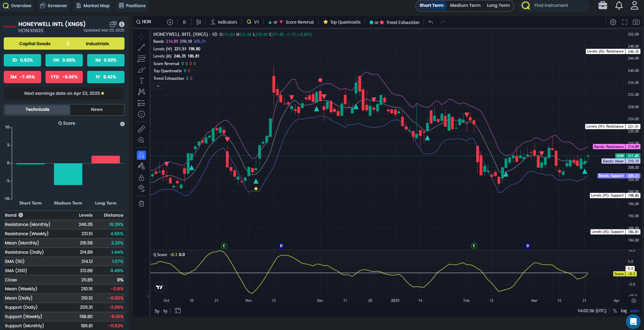Toggle the Top Quantmatix indicator

tap(342, 22)
